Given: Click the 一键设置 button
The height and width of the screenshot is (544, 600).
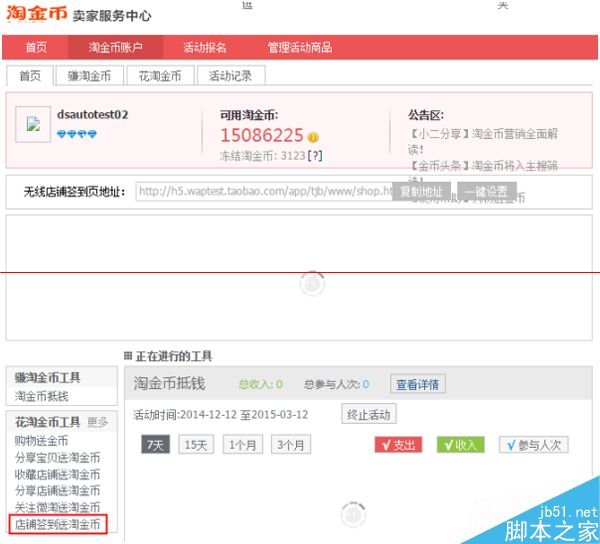Looking at the screenshot, I should tap(487, 191).
